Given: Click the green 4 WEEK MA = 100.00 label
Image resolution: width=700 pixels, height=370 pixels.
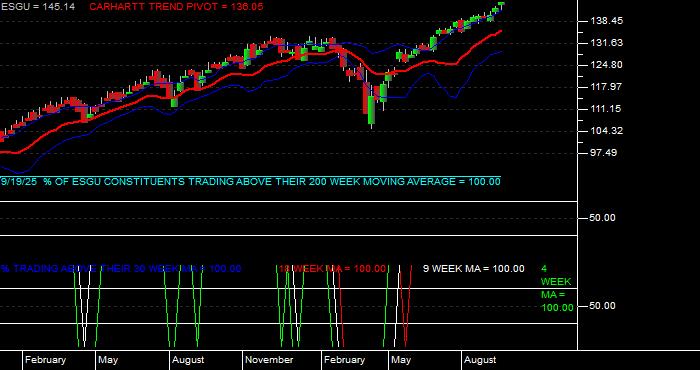Looking at the screenshot, I should click(x=557, y=288).
